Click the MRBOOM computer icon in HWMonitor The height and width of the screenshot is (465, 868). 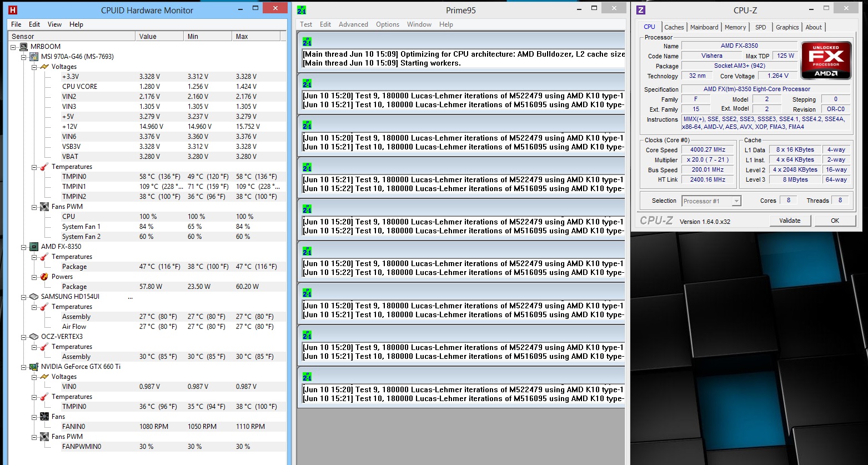coord(23,47)
